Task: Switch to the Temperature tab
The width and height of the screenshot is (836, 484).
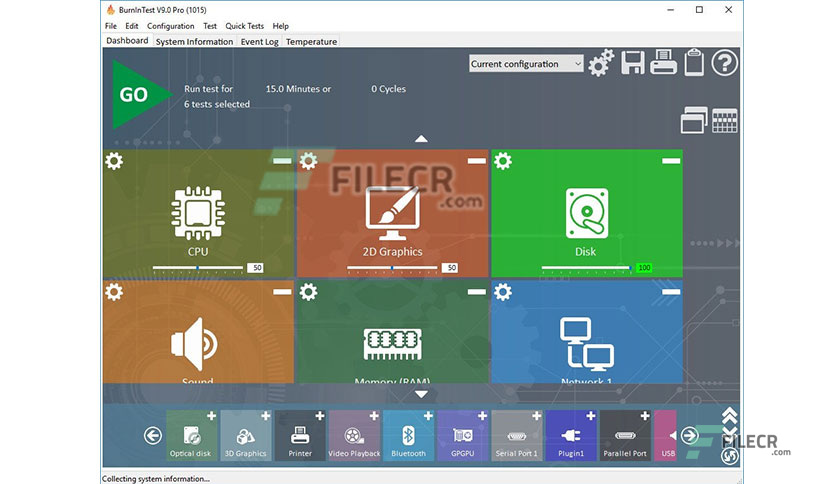Action: coord(311,42)
